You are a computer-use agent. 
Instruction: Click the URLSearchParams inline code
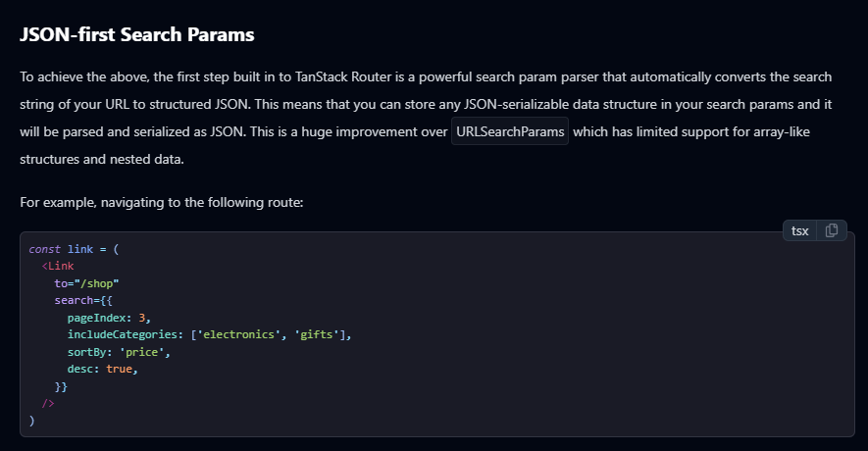coord(510,131)
